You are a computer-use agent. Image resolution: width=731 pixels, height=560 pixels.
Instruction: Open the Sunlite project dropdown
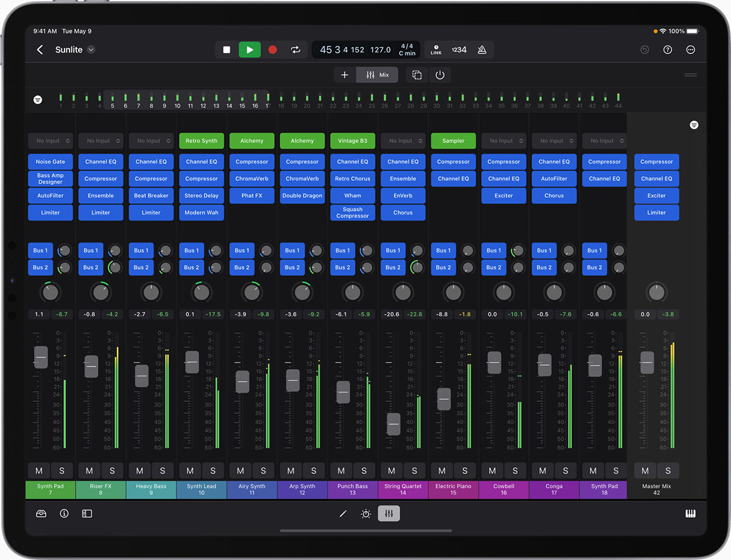[x=91, y=50]
